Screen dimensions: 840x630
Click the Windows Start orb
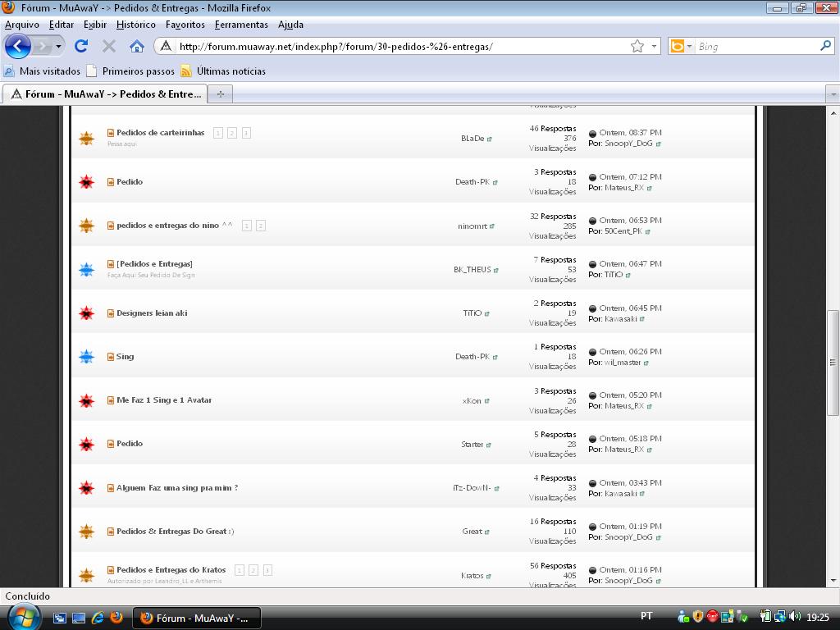tap(22, 616)
